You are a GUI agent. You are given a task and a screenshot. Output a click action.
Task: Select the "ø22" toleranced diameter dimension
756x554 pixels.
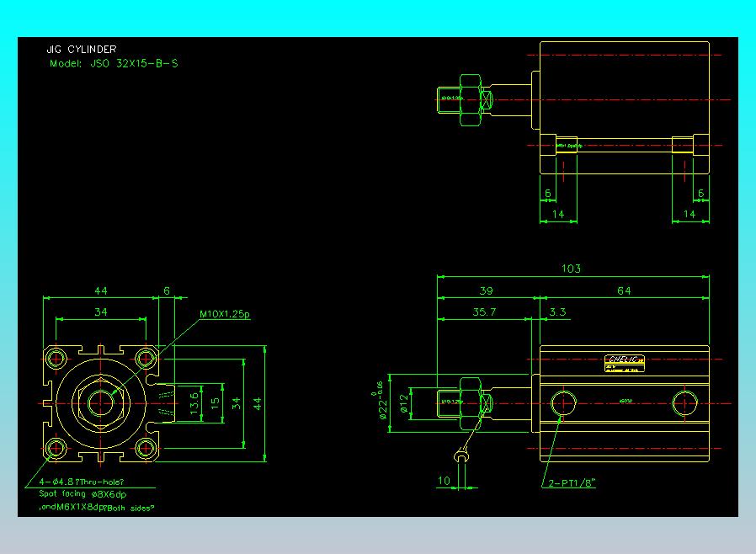pyautogui.click(x=380, y=400)
